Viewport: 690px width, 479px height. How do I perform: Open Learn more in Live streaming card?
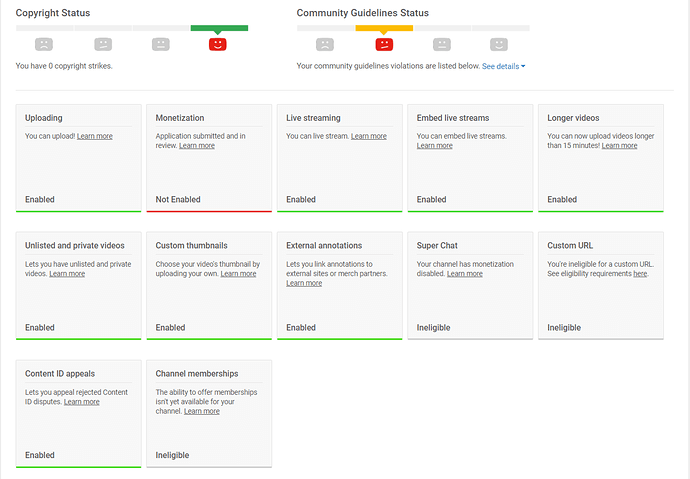point(369,136)
